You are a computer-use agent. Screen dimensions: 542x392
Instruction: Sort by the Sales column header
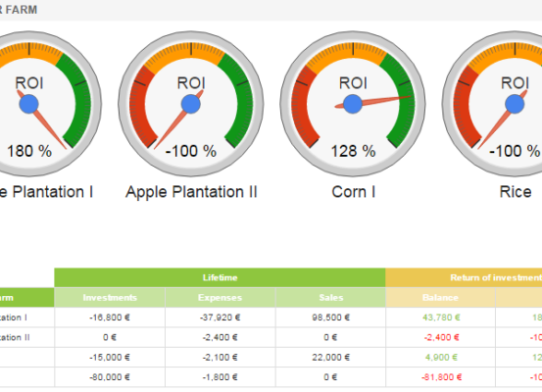click(x=331, y=298)
